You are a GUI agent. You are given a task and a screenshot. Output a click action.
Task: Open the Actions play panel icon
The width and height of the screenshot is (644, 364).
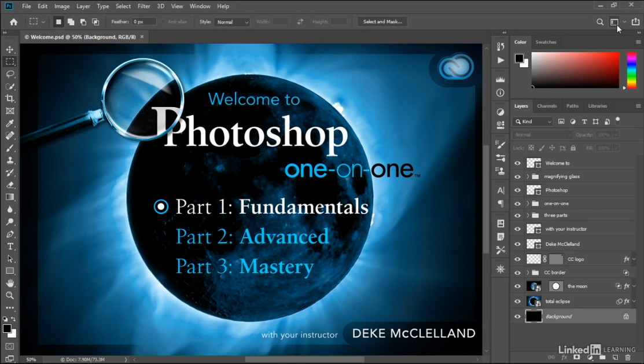click(x=501, y=60)
